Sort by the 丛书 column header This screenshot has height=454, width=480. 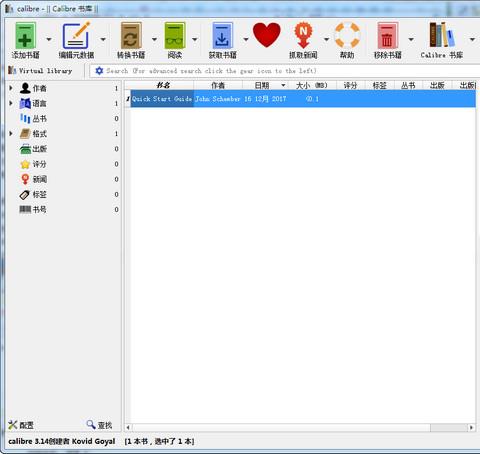coord(408,85)
